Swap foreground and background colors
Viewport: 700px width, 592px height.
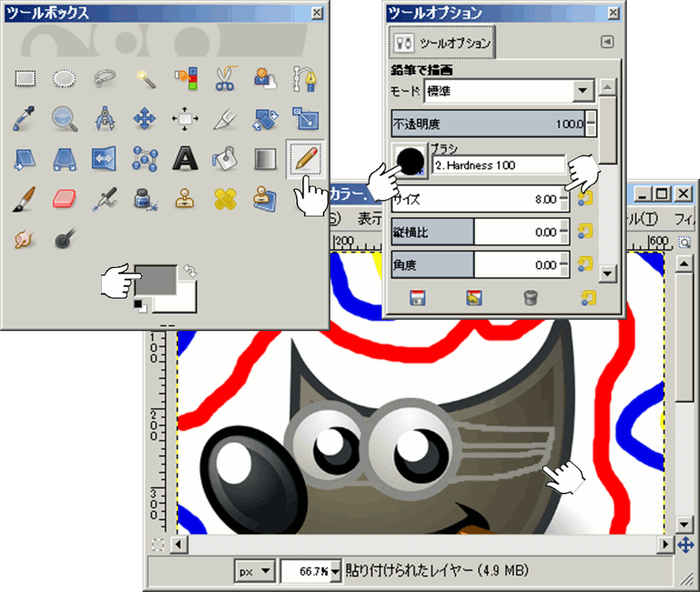191,271
